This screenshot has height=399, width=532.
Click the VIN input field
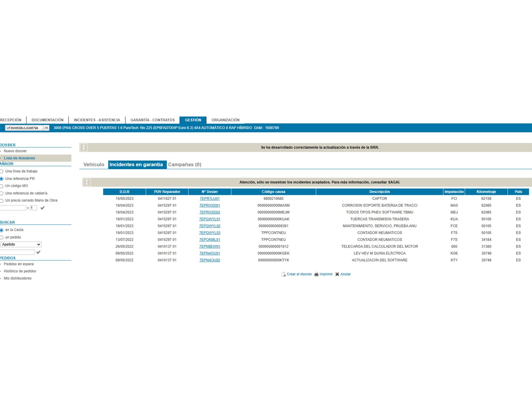coord(23,128)
